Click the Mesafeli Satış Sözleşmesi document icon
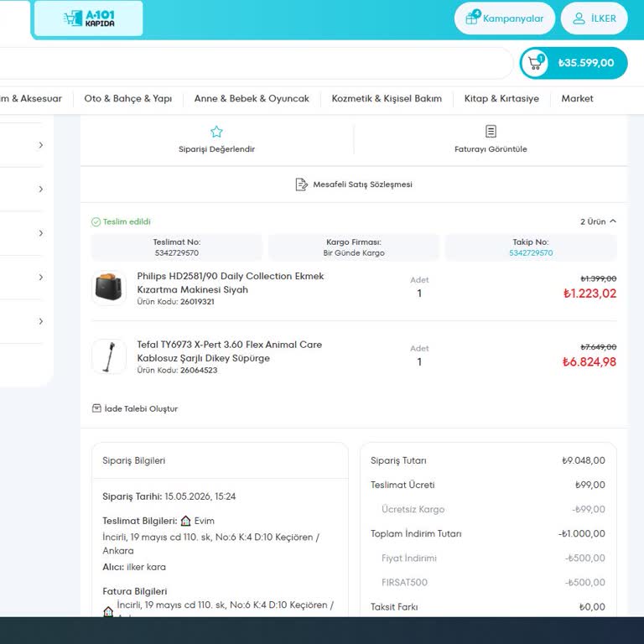 [301, 184]
